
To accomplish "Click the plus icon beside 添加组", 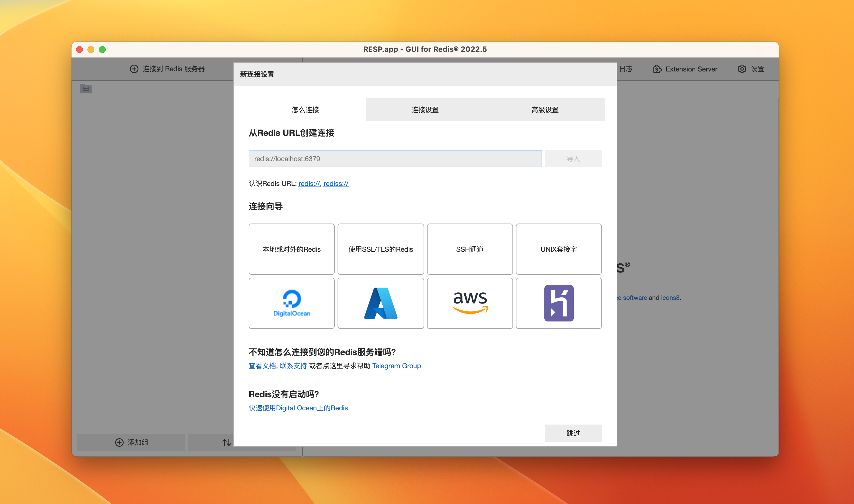I will coord(119,442).
